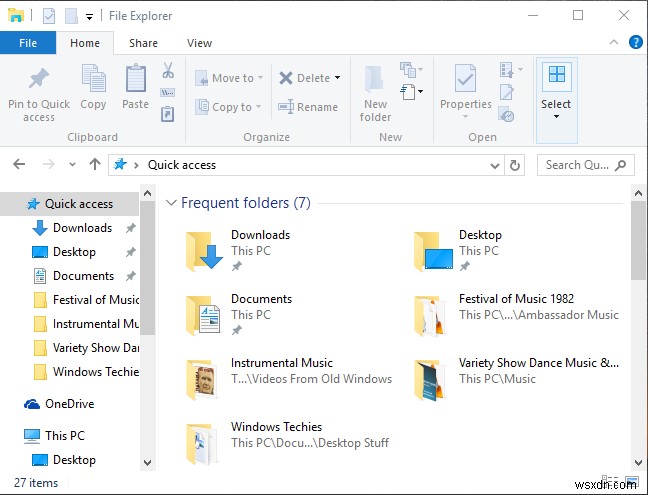Screen dimensions: 648x495
Task: Click the Properties button
Action: [466, 87]
